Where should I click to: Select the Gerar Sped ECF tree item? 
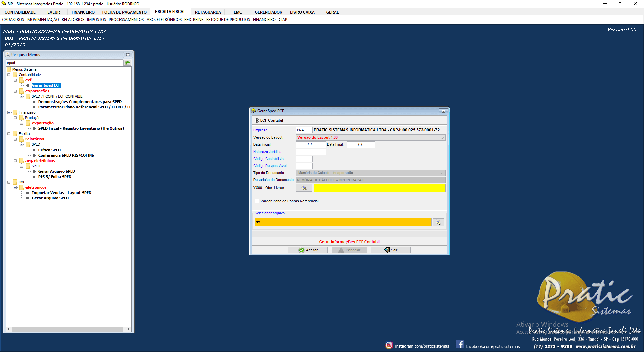[x=46, y=85]
